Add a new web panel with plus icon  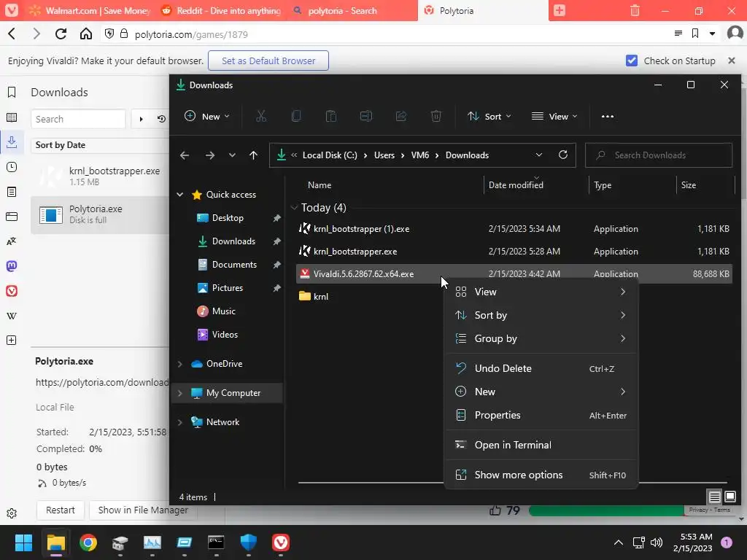point(12,340)
